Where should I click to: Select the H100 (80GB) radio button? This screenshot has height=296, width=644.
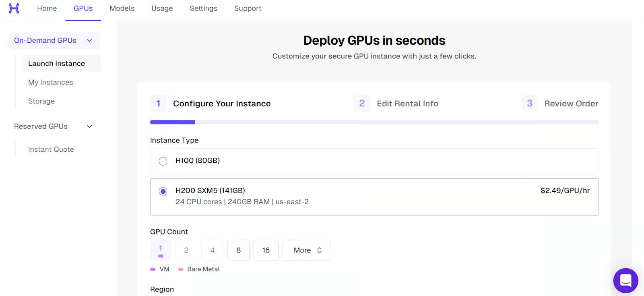click(163, 161)
